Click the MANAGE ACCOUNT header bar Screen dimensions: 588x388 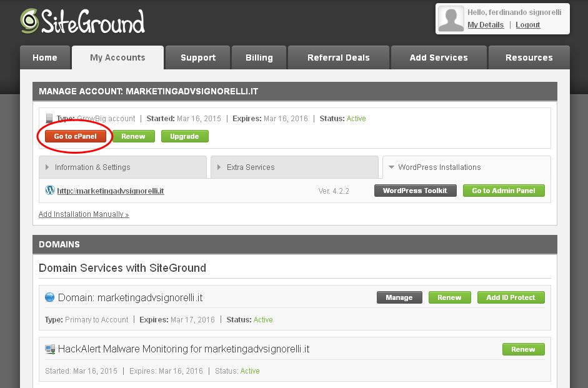click(x=295, y=91)
